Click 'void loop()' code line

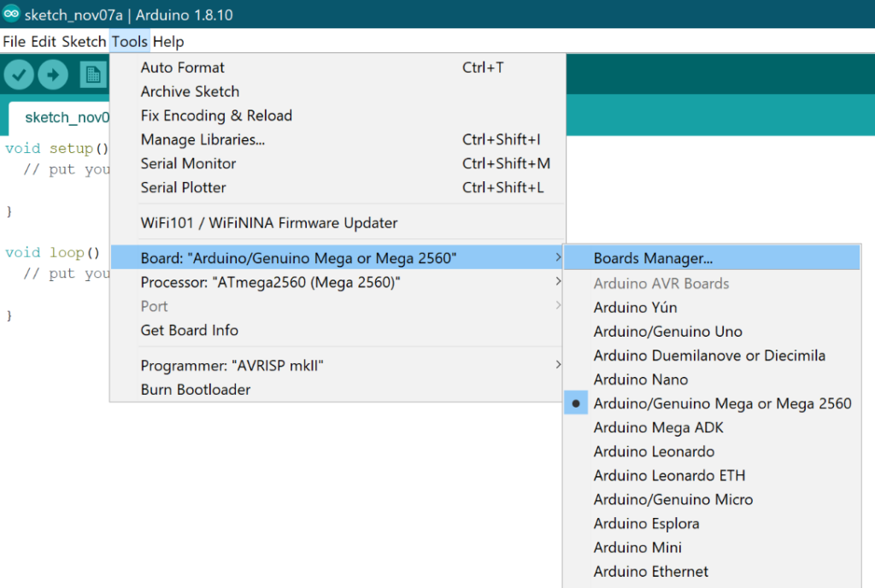point(52,253)
